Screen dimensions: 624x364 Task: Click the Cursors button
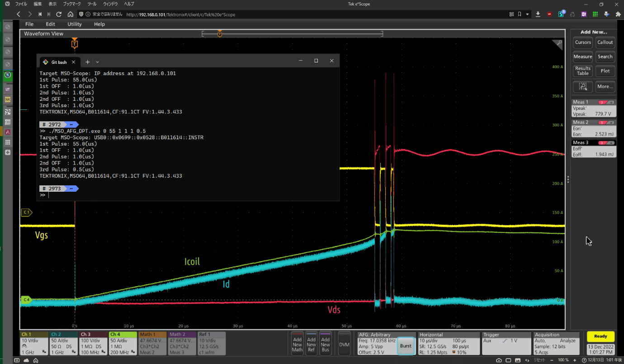coord(583,43)
